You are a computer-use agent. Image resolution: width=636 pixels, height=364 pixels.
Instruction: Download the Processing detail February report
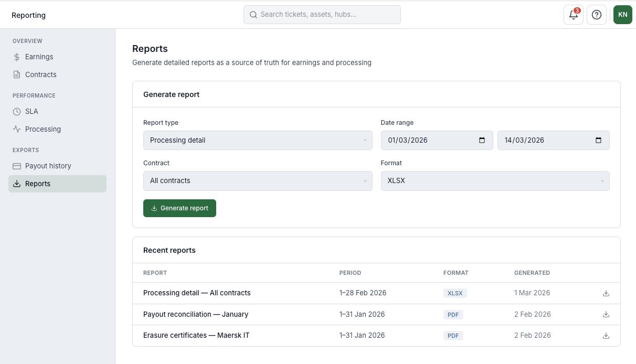point(606,293)
